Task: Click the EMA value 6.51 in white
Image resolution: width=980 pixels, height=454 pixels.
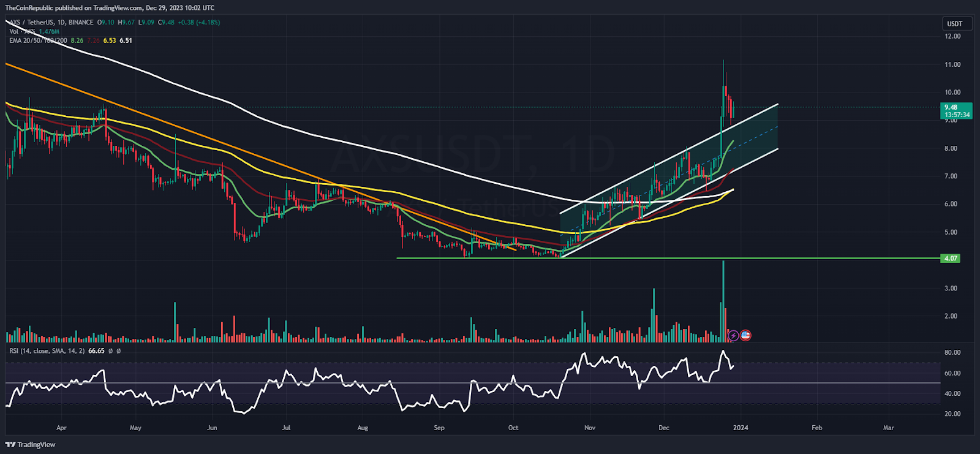Action: click(126, 40)
